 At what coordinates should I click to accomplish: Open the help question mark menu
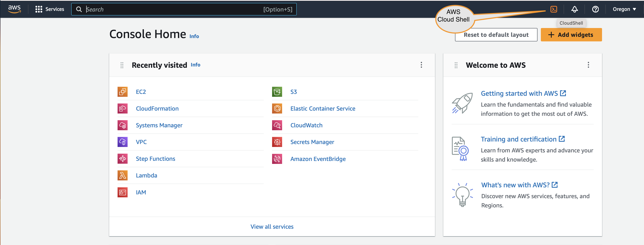[x=595, y=9]
